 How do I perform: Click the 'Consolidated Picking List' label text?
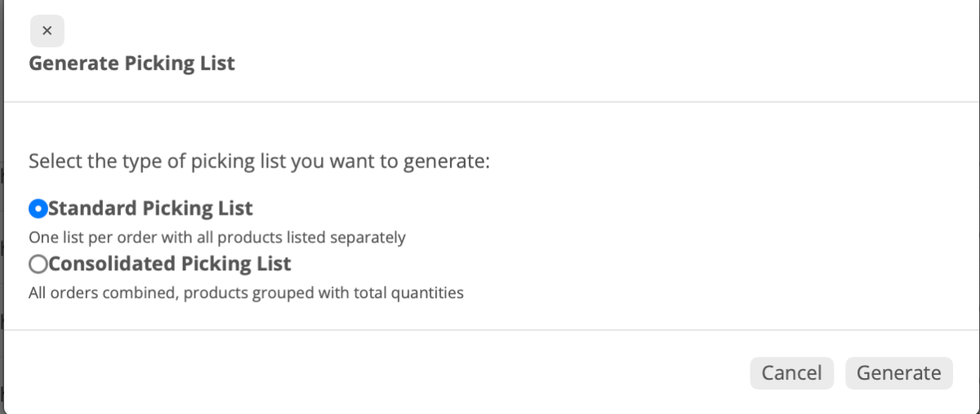[x=170, y=265]
